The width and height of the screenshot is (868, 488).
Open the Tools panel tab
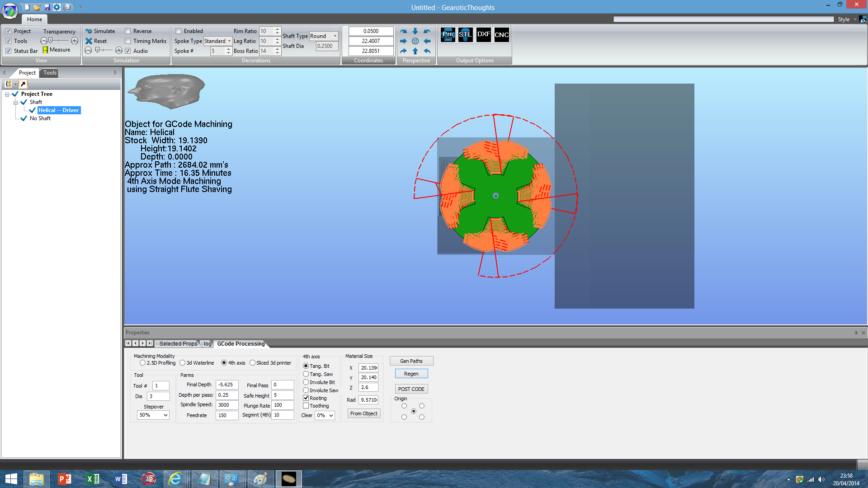(x=50, y=73)
